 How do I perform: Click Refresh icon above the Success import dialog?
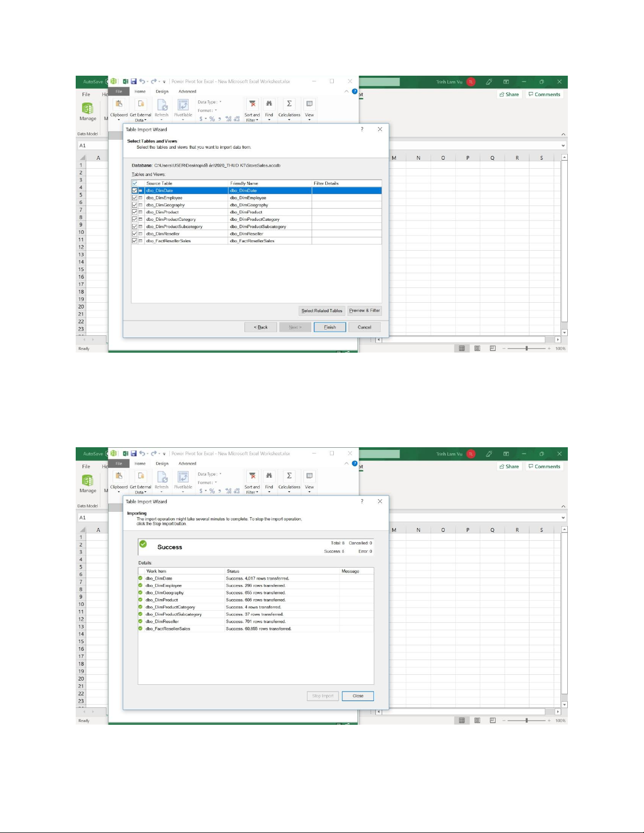pos(161,477)
